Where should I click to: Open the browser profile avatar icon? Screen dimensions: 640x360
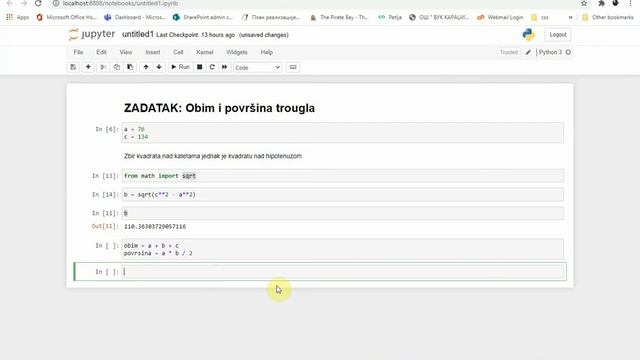[x=616, y=3]
